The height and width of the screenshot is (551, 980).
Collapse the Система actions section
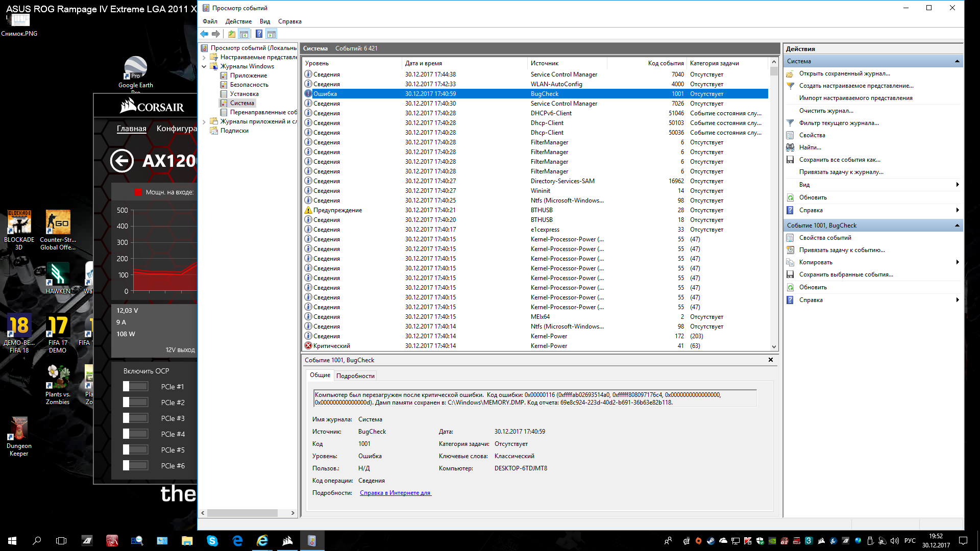(957, 61)
